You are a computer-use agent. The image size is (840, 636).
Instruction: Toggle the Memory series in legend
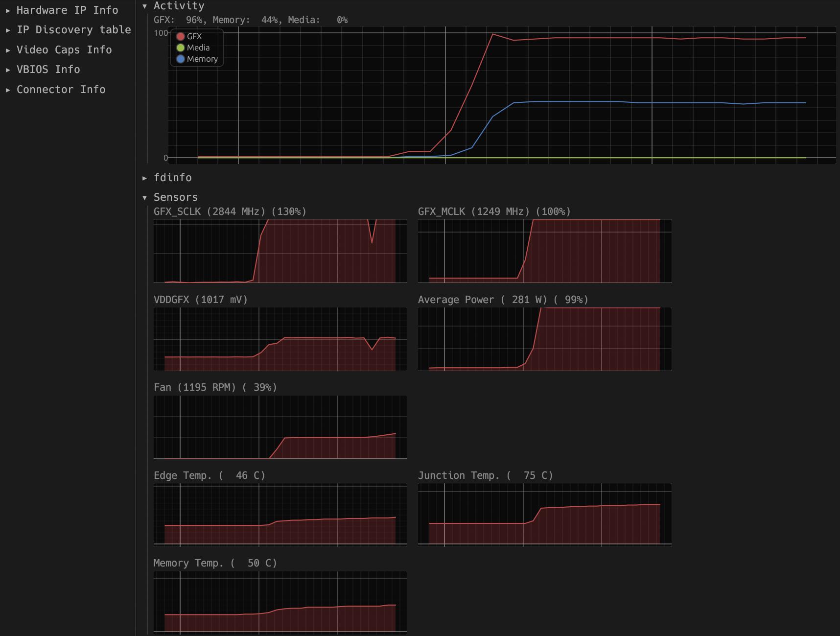point(202,59)
